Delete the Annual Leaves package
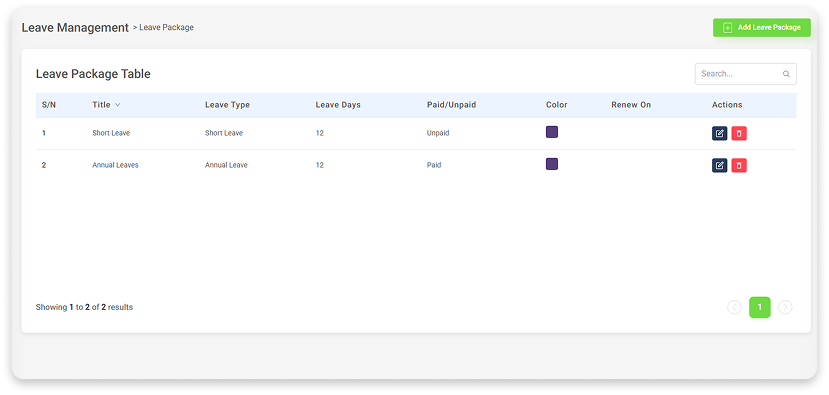Viewport: 829px width, 395px height. click(739, 166)
